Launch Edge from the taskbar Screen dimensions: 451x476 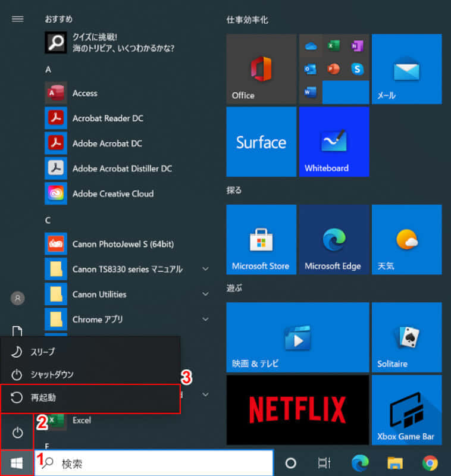[360, 464]
